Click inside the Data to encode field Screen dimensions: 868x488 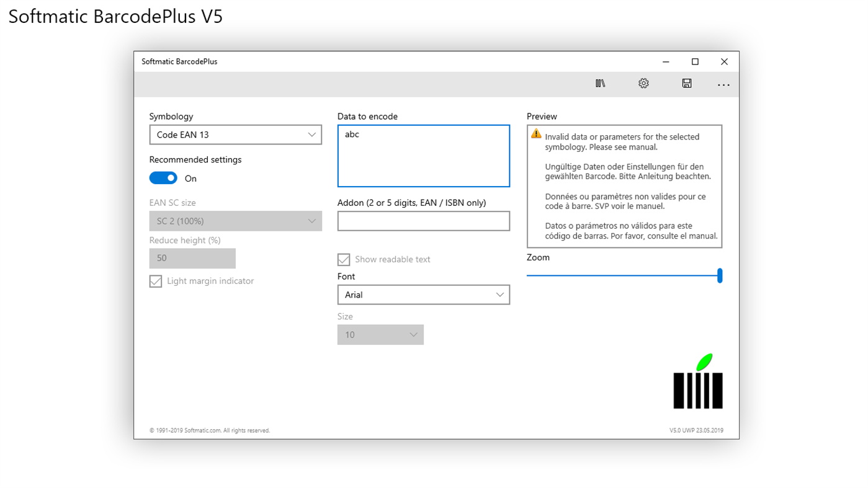coord(423,155)
